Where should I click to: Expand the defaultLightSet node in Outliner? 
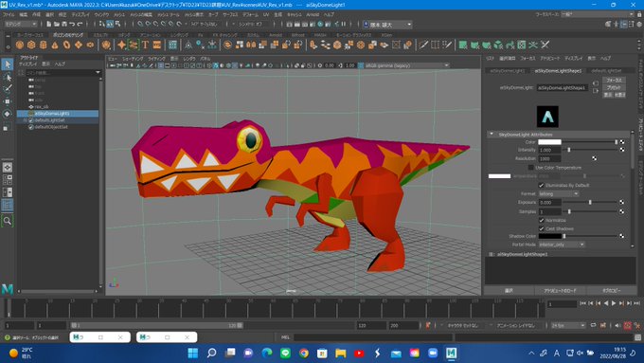[25, 120]
